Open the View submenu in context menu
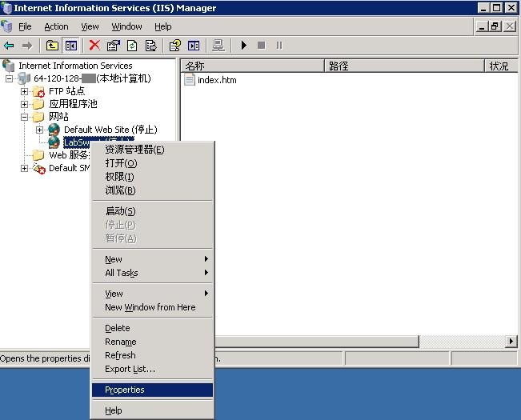Image resolution: width=521 pixels, height=420 pixels. point(153,294)
